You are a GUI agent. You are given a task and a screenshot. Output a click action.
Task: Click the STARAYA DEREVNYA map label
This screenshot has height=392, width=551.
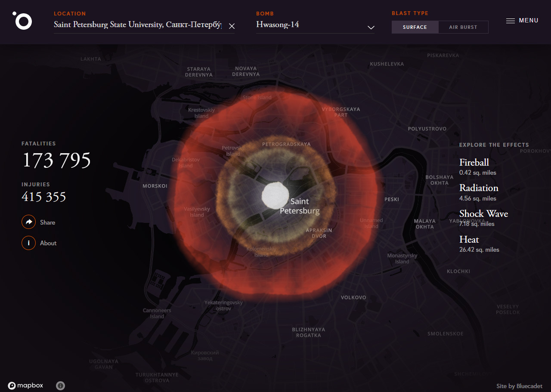click(199, 71)
